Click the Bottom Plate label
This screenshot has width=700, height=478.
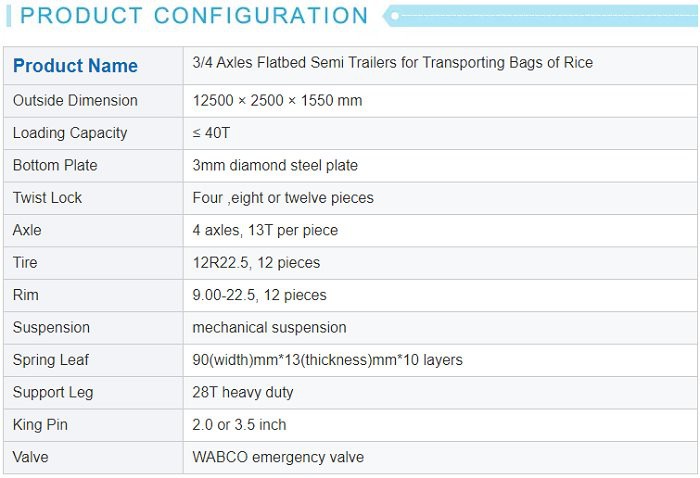point(55,165)
